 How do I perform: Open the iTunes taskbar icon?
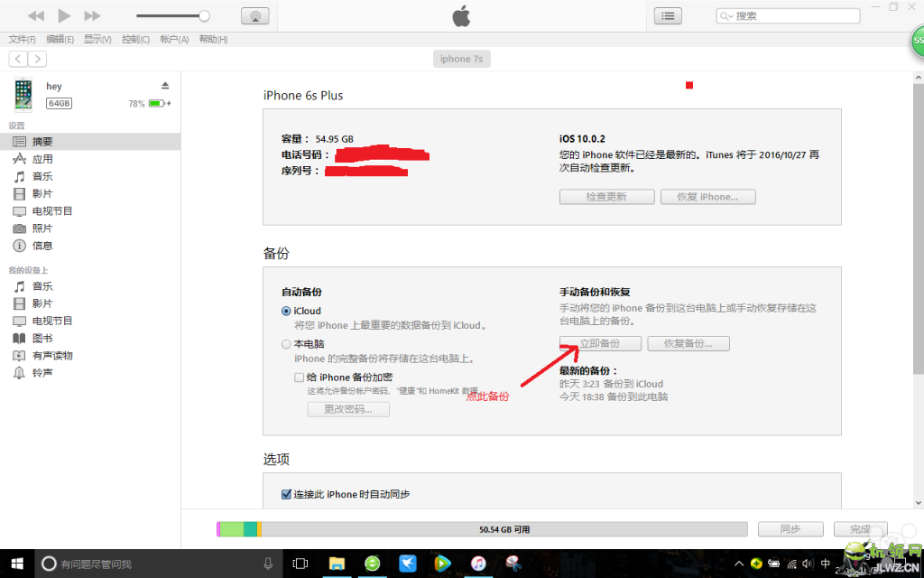point(478,564)
